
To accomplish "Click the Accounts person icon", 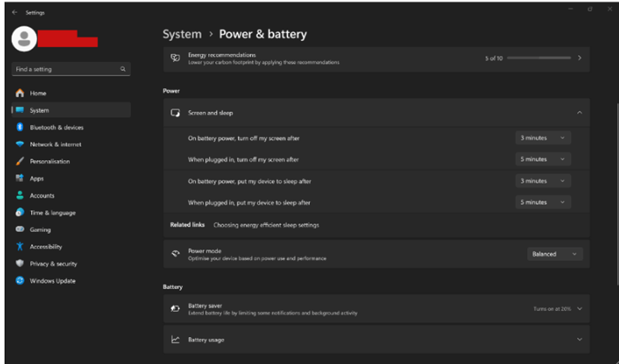I will tap(20, 195).
